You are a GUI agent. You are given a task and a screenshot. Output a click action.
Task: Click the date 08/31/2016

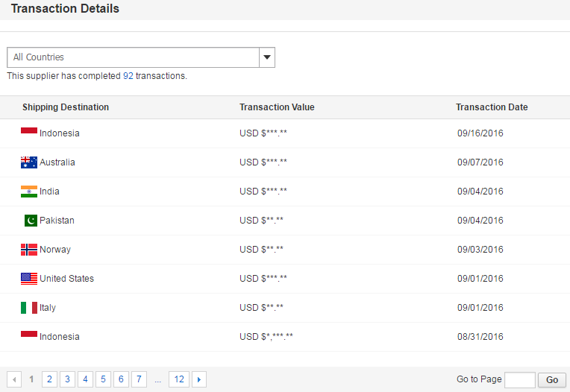point(480,336)
